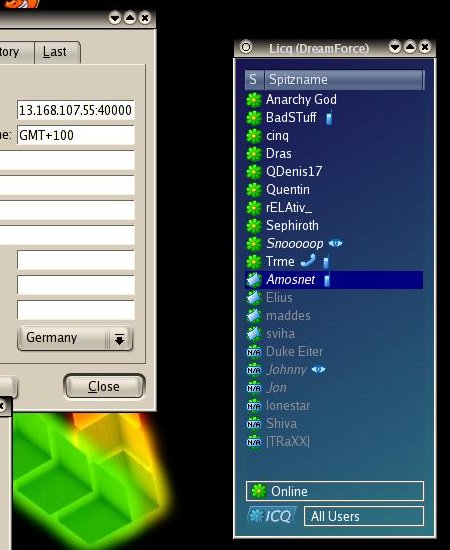
Task: Click the away status icon beside maddes
Action: click(254, 316)
